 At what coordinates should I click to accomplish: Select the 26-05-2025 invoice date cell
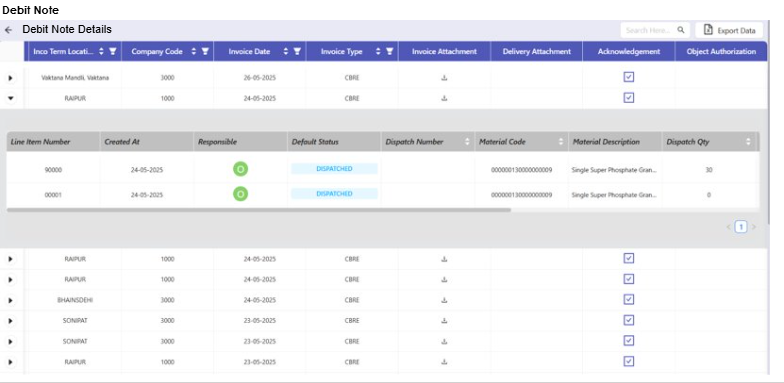point(260,78)
